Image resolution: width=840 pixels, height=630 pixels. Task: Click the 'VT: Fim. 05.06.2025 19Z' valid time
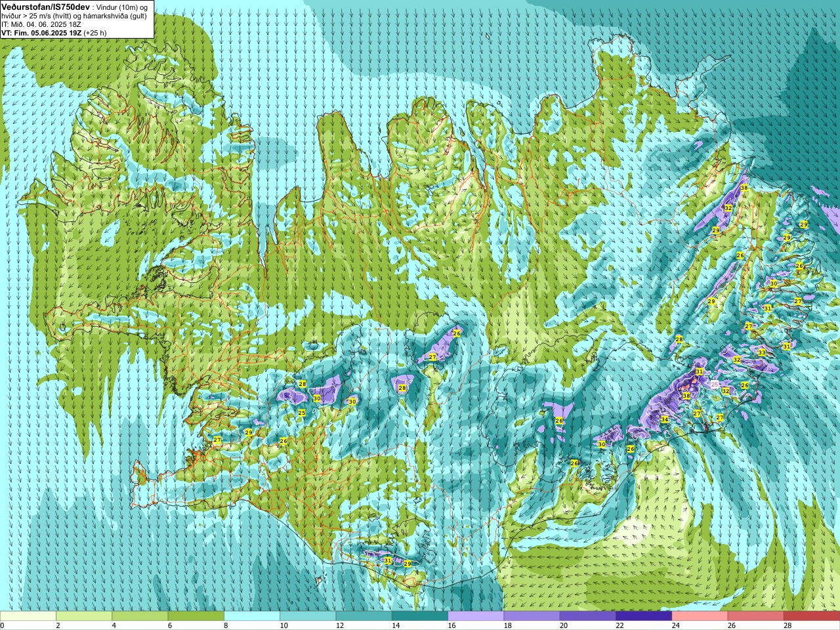click(41, 33)
